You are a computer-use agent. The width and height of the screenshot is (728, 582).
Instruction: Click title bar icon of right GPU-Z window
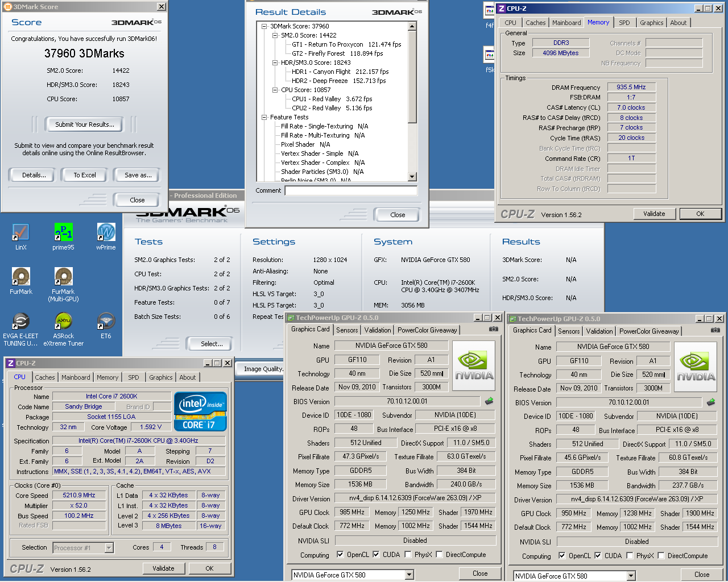(x=512, y=319)
